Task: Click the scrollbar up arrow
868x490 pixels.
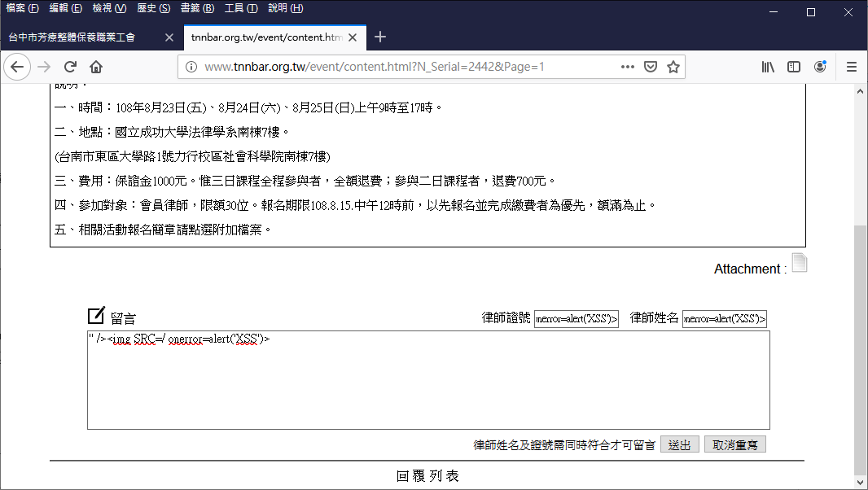Action: 860,91
